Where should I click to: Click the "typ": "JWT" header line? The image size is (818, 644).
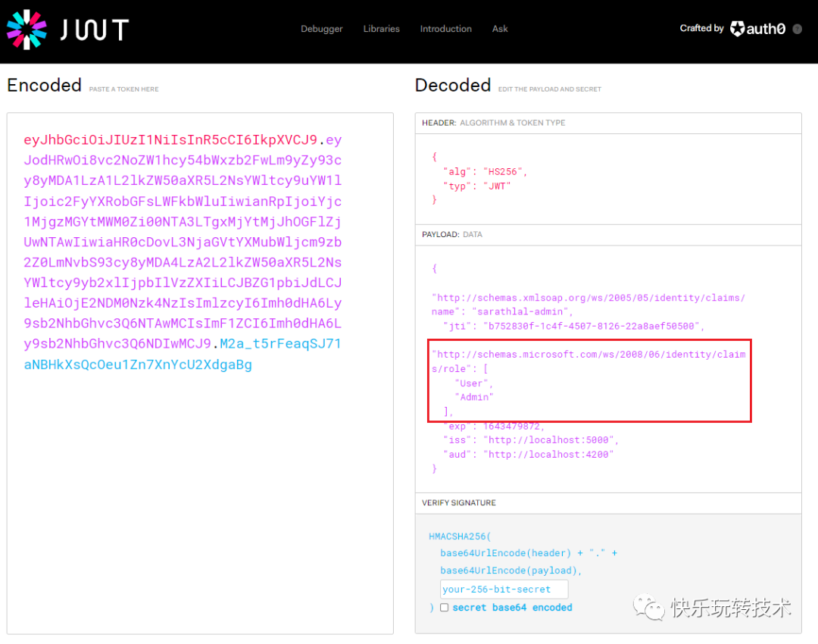point(477,186)
